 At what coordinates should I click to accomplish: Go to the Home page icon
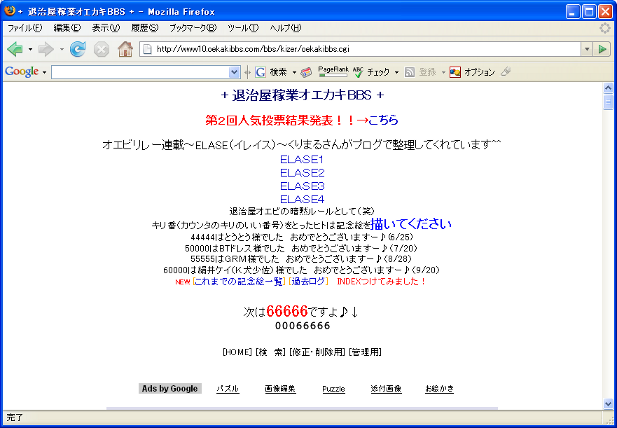tap(125, 48)
